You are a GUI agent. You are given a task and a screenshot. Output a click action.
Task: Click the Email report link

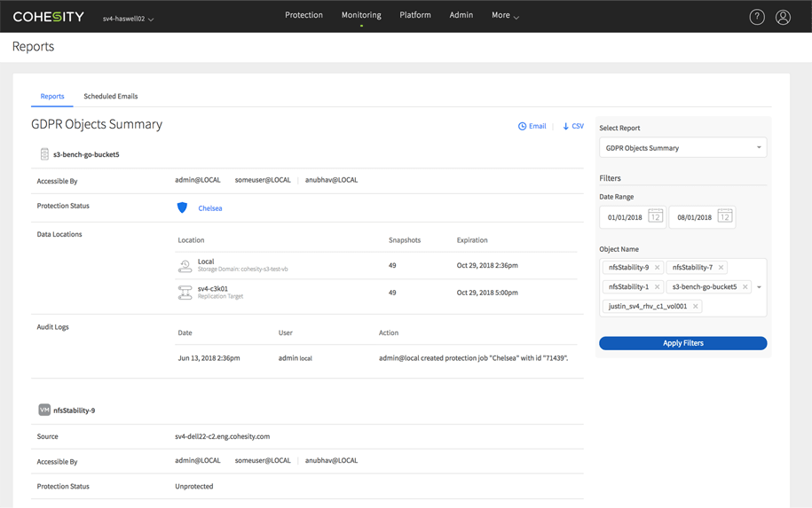pyautogui.click(x=538, y=126)
